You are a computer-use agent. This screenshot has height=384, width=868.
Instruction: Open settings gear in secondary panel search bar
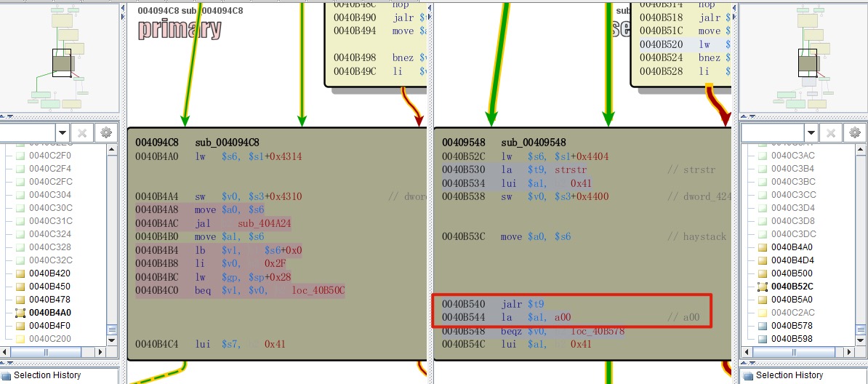pyautogui.click(x=854, y=132)
